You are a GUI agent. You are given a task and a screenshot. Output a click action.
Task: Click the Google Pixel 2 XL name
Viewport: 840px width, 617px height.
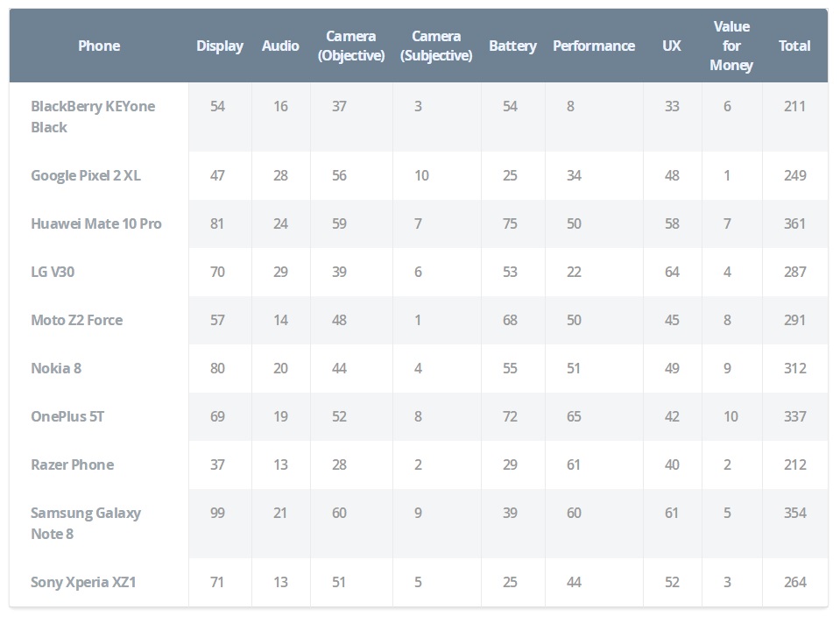click(x=86, y=175)
